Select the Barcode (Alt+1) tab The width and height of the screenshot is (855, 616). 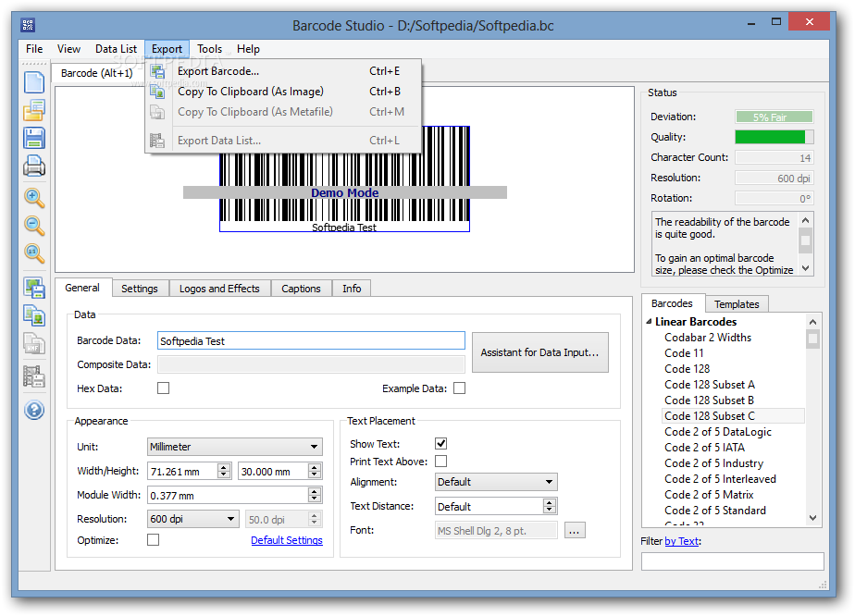(97, 73)
